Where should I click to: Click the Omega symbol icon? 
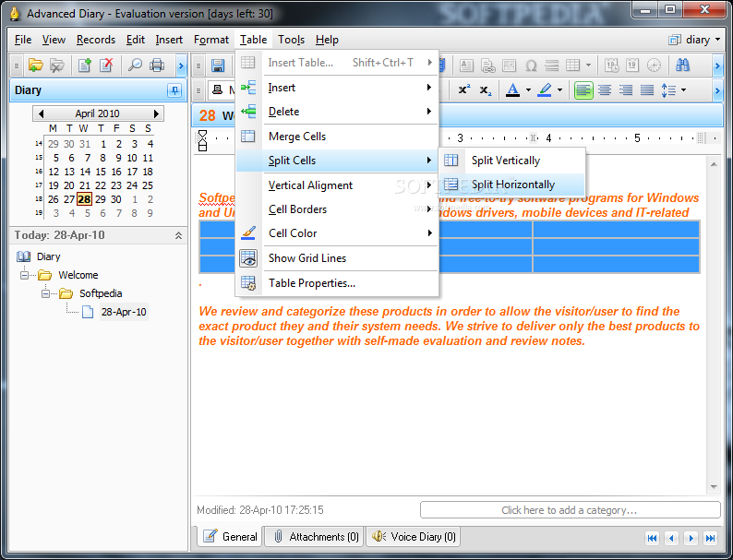(531, 66)
